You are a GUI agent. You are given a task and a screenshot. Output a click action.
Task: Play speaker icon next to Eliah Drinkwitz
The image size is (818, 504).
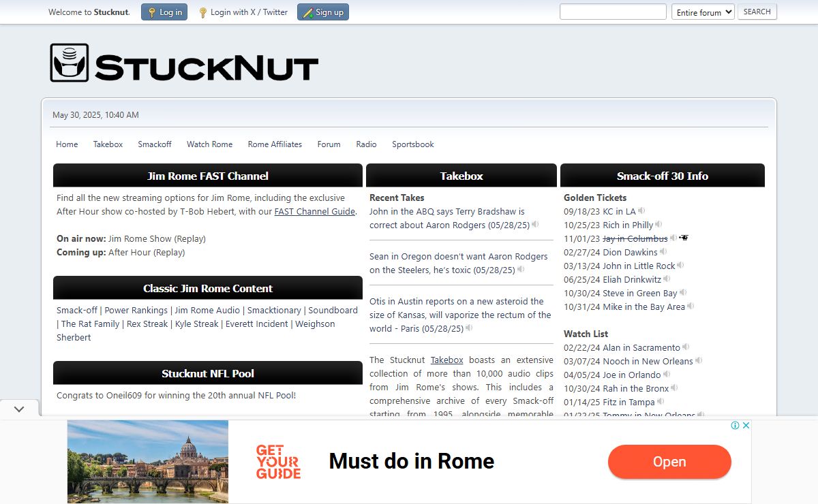tap(667, 279)
